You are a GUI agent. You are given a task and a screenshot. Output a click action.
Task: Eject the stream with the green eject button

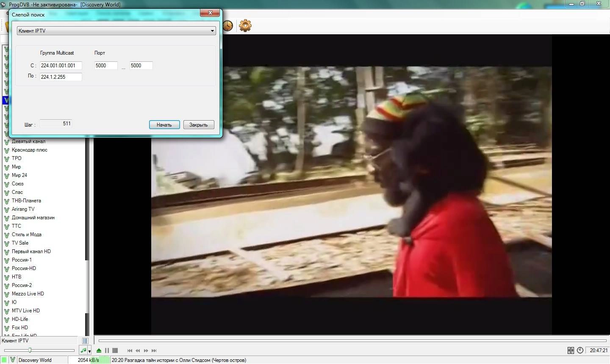pos(99,350)
